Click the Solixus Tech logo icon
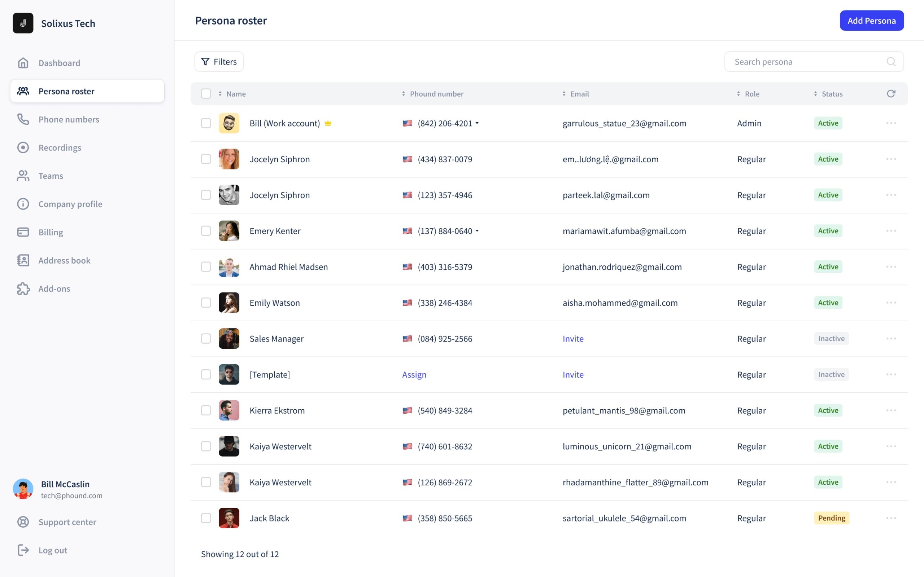This screenshot has width=924, height=577. pos(23,23)
